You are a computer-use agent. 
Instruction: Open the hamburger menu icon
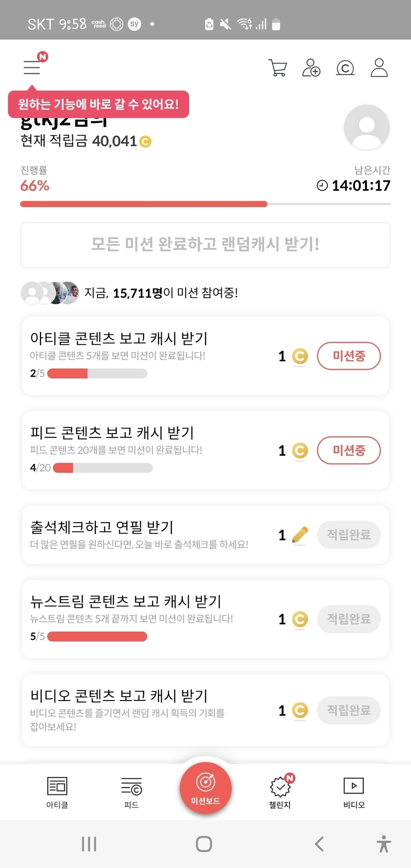click(32, 67)
